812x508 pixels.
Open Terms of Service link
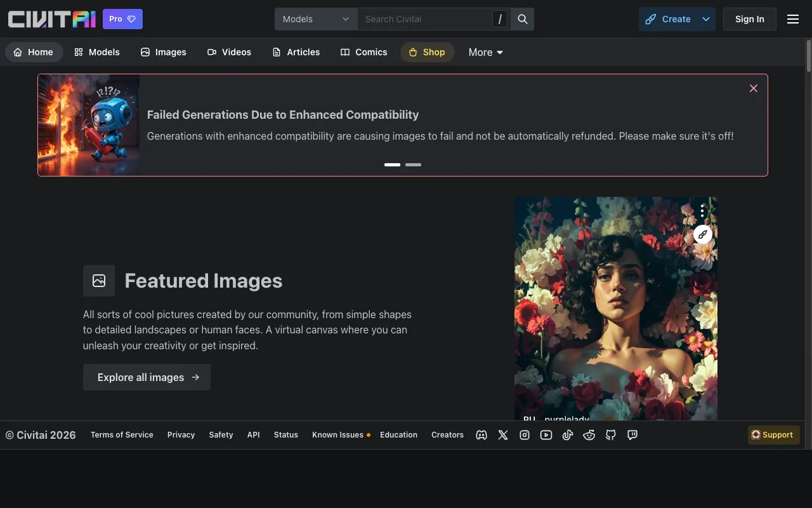pyautogui.click(x=122, y=435)
